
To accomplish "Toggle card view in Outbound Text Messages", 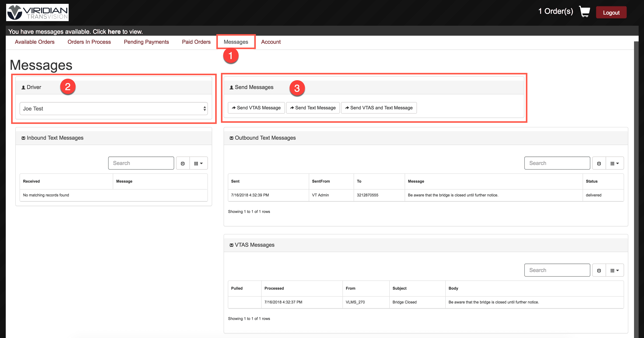I will point(599,163).
